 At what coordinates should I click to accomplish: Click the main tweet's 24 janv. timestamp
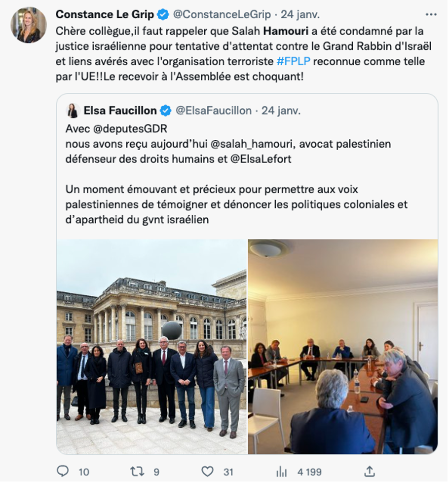click(300, 15)
